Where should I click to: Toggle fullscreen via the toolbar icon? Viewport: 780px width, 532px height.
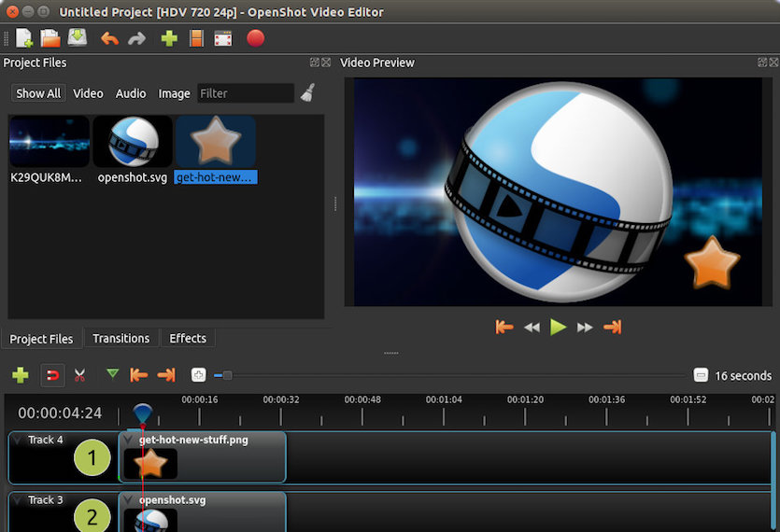click(x=223, y=38)
